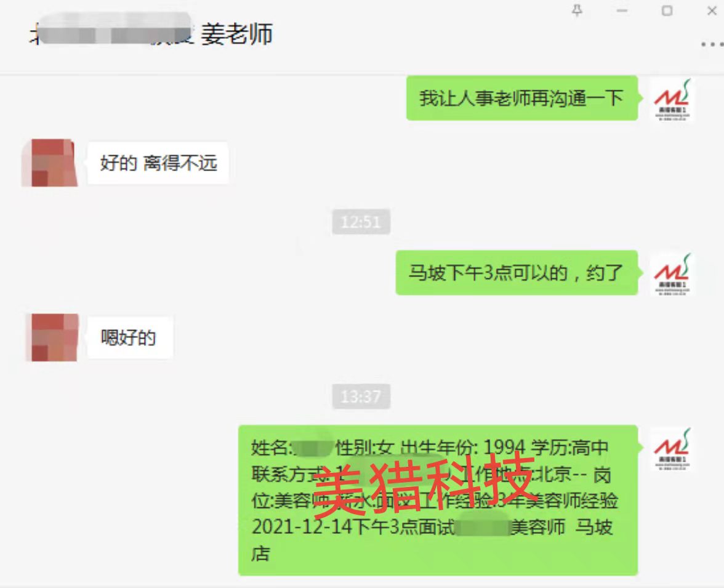Screen dimensions: 724x588
Task: Maximize the chat window
Action: [x=667, y=10]
